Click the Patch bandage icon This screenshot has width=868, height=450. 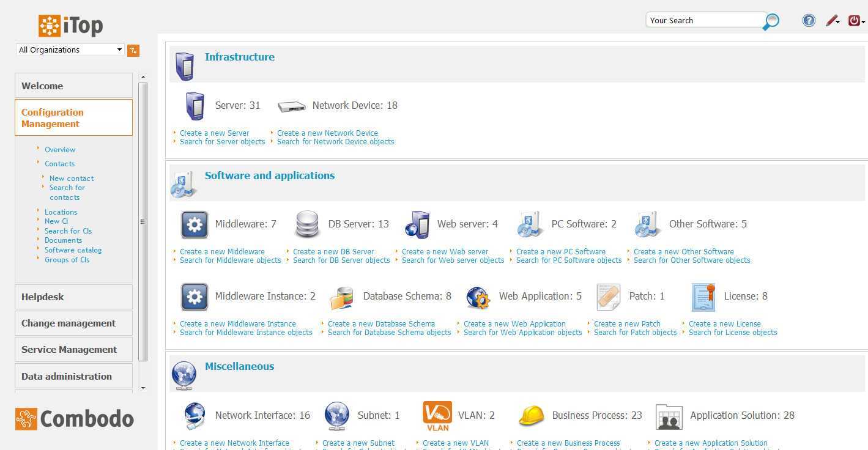[608, 297]
